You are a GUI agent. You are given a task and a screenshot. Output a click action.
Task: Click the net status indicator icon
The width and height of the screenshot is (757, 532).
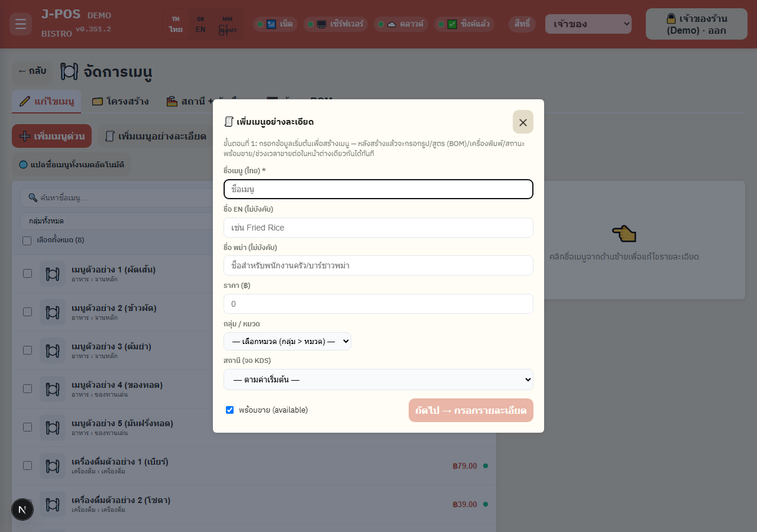pyautogui.click(x=271, y=24)
